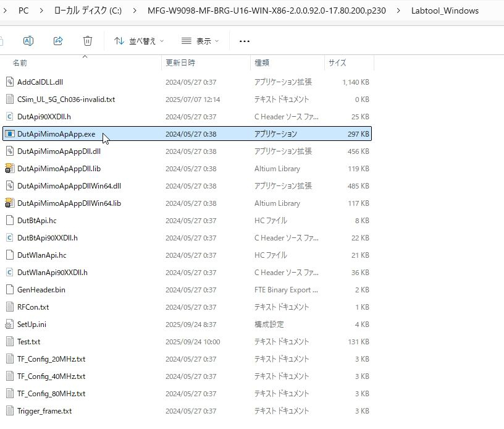
Task: Sort files by 名前 column header
Action: [20, 63]
